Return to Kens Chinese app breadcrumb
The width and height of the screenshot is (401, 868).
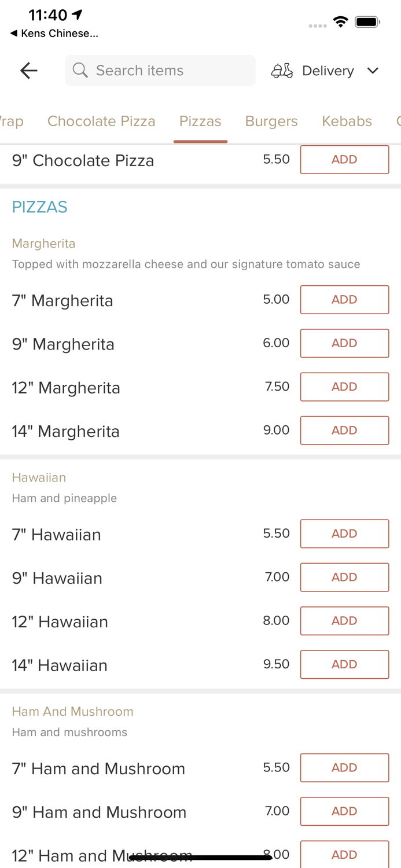pos(54,34)
